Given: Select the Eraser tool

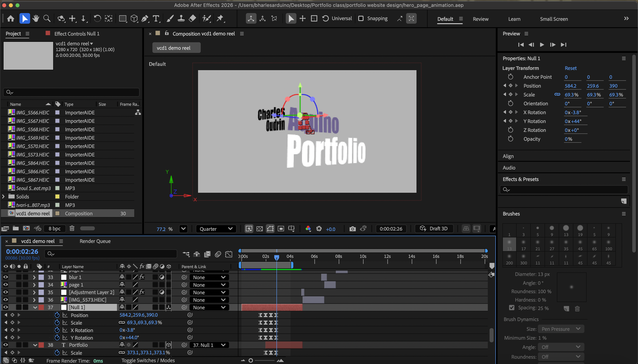Looking at the screenshot, I should tap(192, 19).
